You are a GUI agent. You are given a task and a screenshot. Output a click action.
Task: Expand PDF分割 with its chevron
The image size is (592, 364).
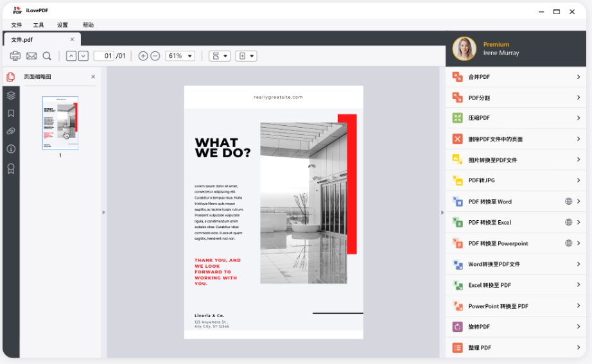coord(579,98)
